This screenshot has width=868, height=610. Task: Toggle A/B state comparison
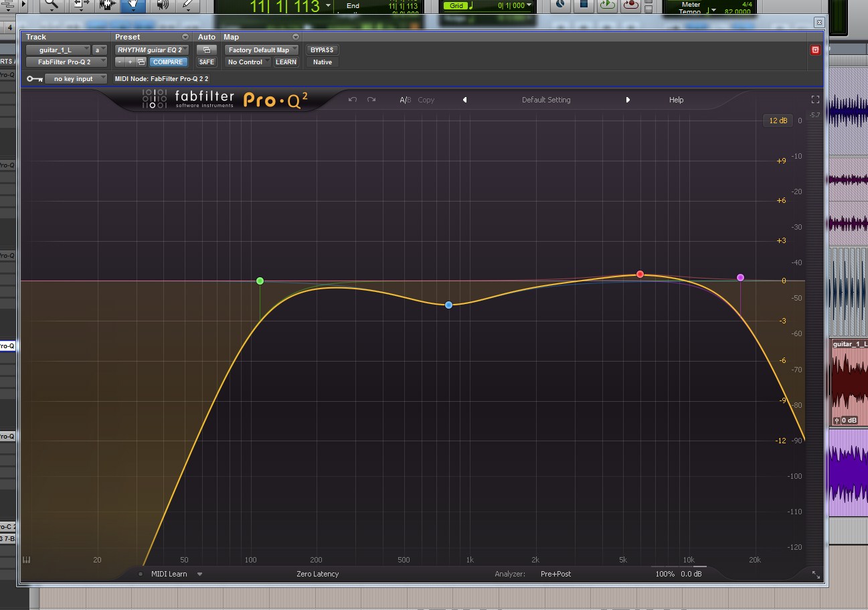pyautogui.click(x=406, y=100)
